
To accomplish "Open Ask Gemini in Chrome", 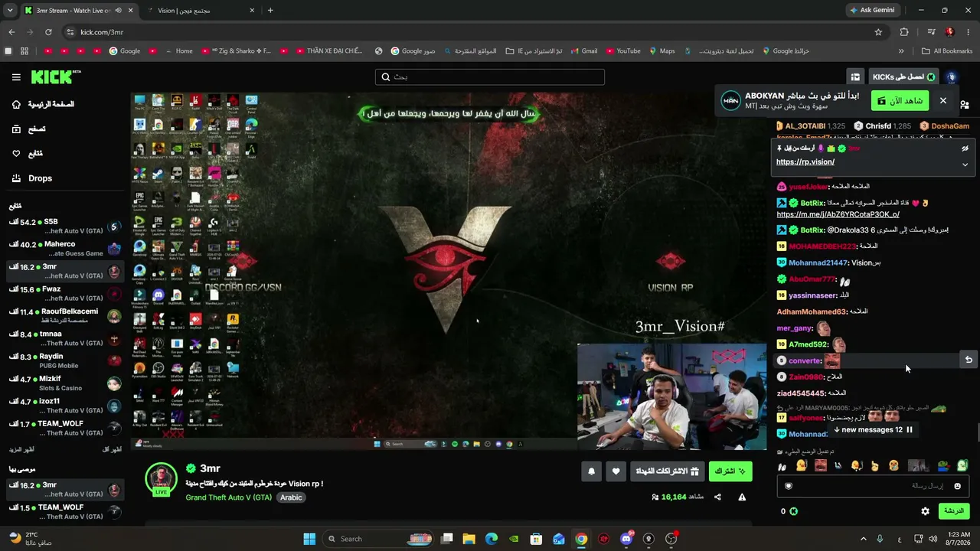I will click(872, 11).
